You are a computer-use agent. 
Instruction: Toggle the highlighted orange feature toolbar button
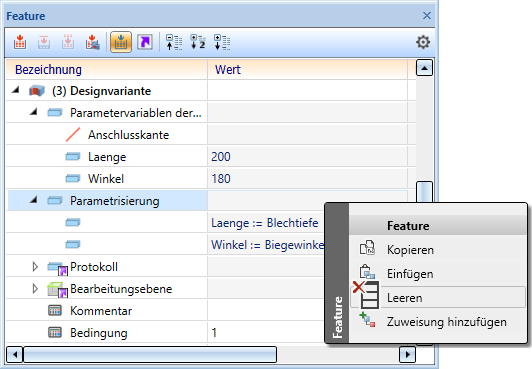tap(121, 42)
